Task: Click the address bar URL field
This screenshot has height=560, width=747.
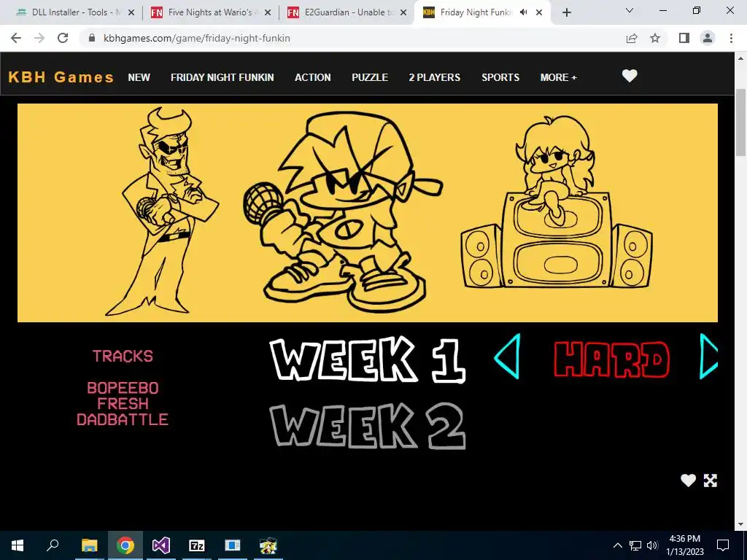Action: 352,38
